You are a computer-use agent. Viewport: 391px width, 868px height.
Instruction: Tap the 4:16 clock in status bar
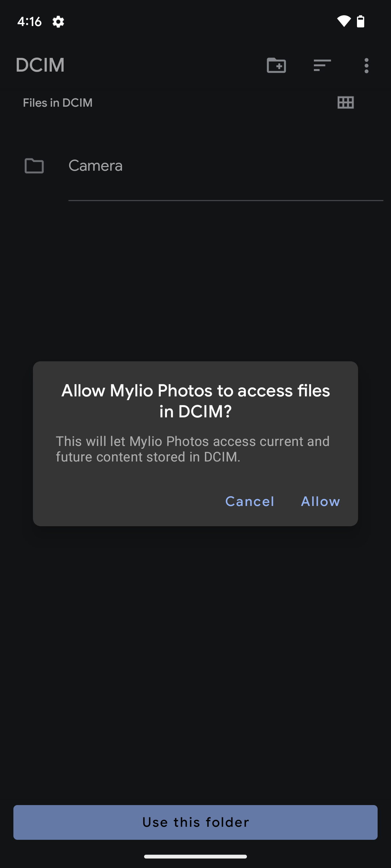tap(29, 22)
